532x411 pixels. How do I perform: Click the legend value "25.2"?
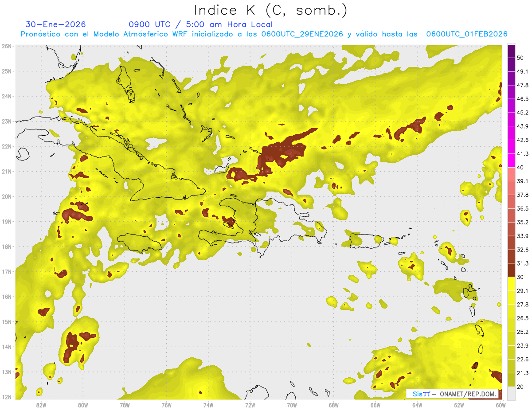tap(522, 332)
